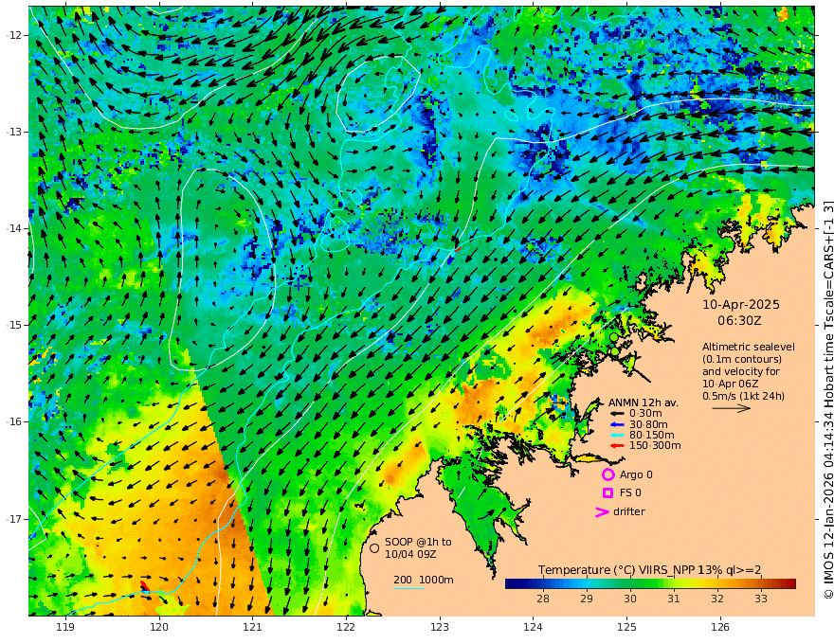Click the SOOP open circle marker
The height and width of the screenshot is (644, 834).
click(x=374, y=547)
